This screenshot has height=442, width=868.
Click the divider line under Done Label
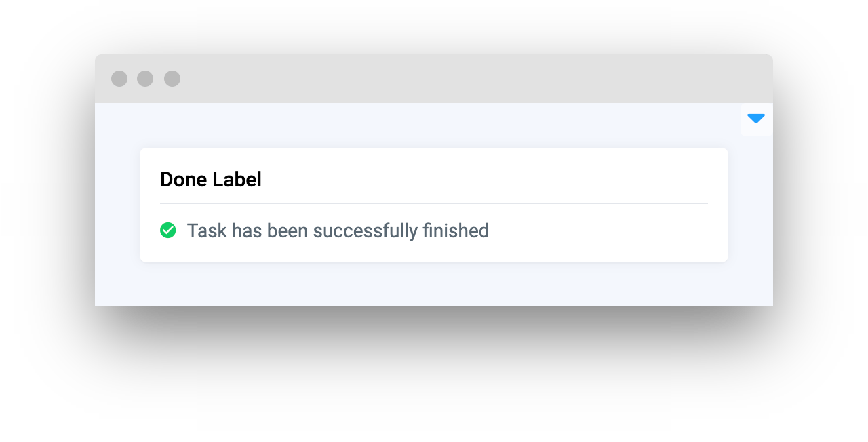[x=434, y=203]
